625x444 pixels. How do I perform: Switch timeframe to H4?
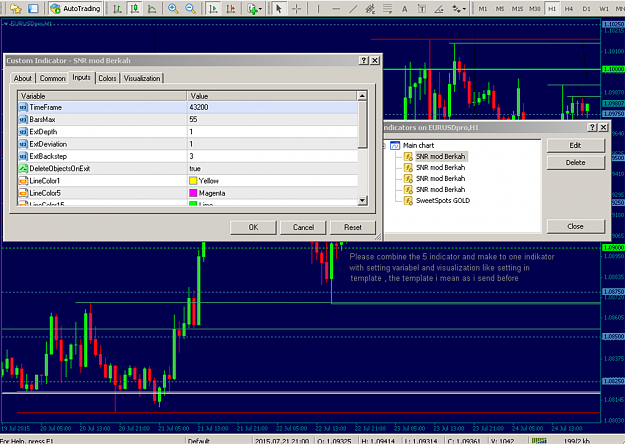[569, 8]
